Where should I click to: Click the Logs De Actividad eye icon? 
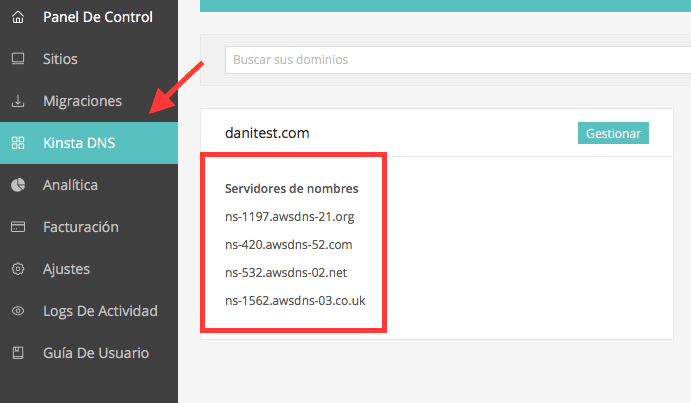18,311
